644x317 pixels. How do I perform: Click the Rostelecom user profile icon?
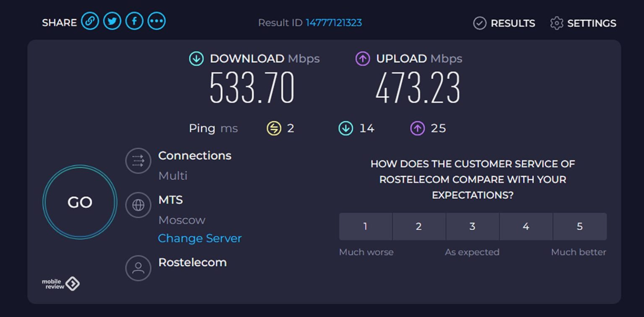coord(138,268)
